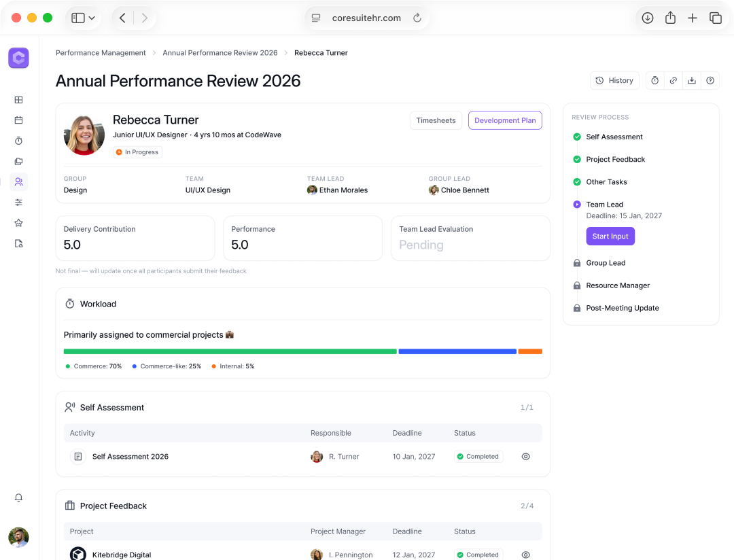Click the timer icon next to History
The image size is (734, 560).
(x=654, y=81)
